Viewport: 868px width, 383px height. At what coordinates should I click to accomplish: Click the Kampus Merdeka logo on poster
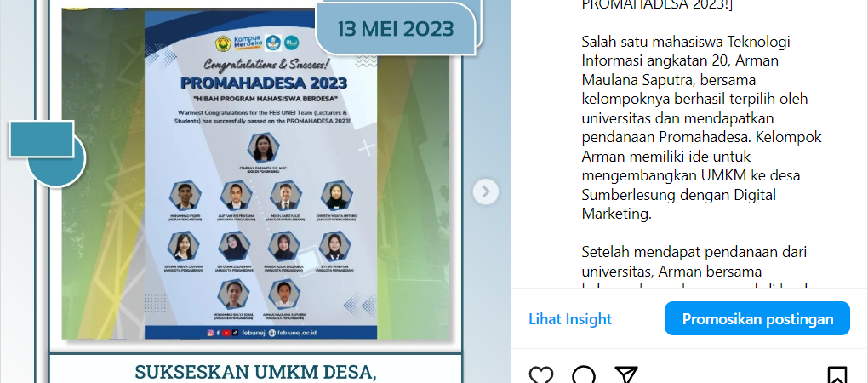point(246,43)
